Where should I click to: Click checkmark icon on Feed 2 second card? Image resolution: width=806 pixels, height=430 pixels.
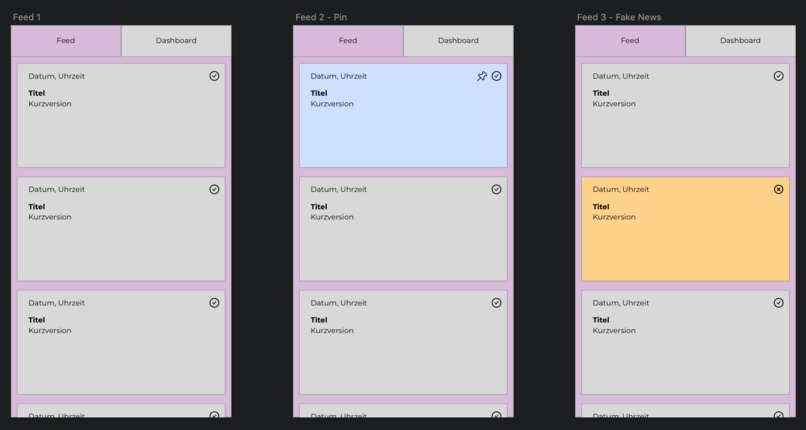(x=497, y=190)
